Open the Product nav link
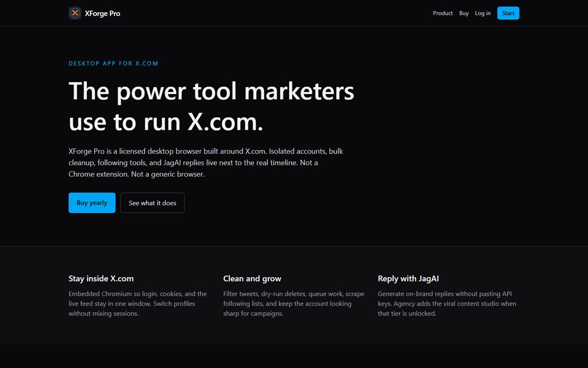This screenshot has height=368, width=588. pyautogui.click(x=443, y=13)
